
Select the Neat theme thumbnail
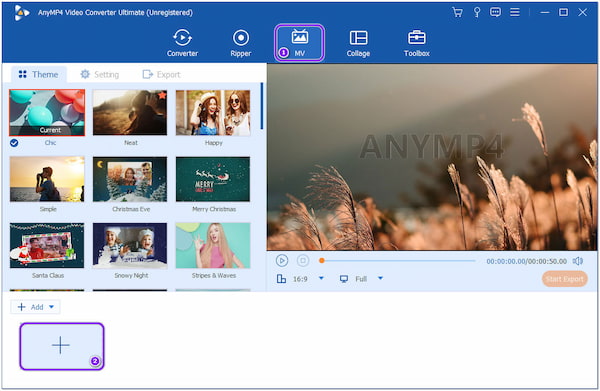tap(130, 112)
